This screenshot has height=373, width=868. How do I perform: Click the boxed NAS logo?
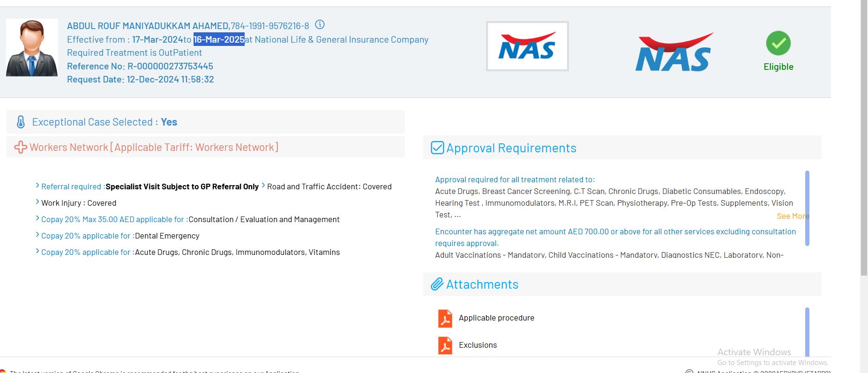point(527,46)
